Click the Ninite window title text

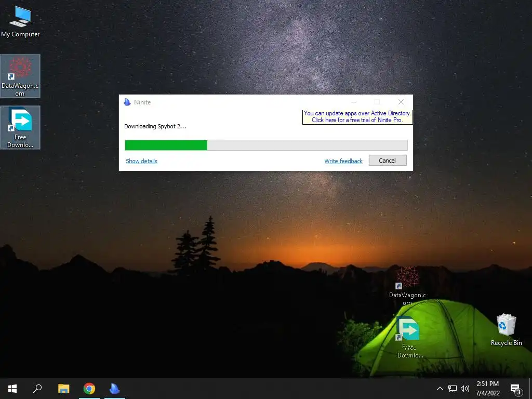pos(142,102)
